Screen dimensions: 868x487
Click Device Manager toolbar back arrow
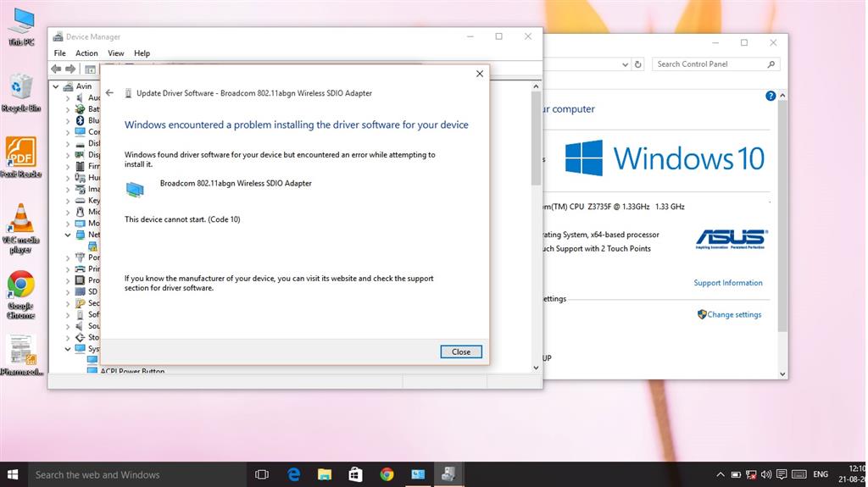pyautogui.click(x=56, y=69)
